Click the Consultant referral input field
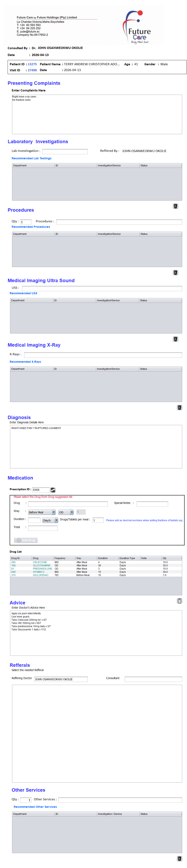Screen dimensions: 187x868 [x=153, y=679]
